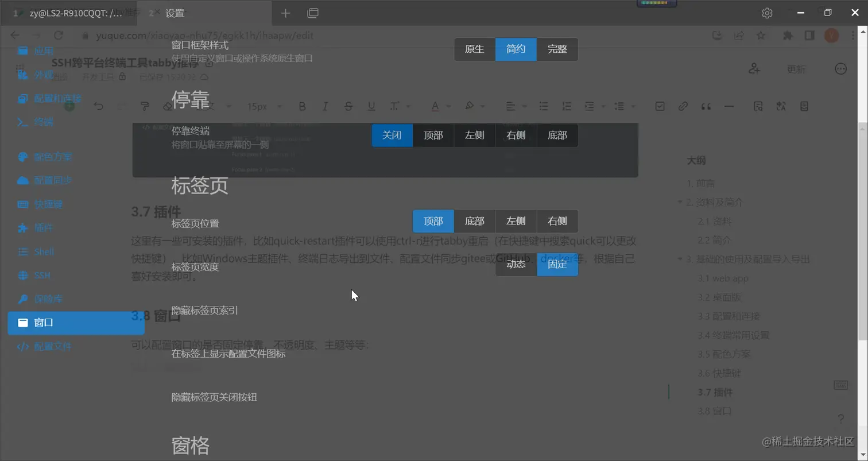This screenshot has width=868, height=461.
Task: Collapse the '2. 资料及简介' outline section
Action: click(x=680, y=202)
